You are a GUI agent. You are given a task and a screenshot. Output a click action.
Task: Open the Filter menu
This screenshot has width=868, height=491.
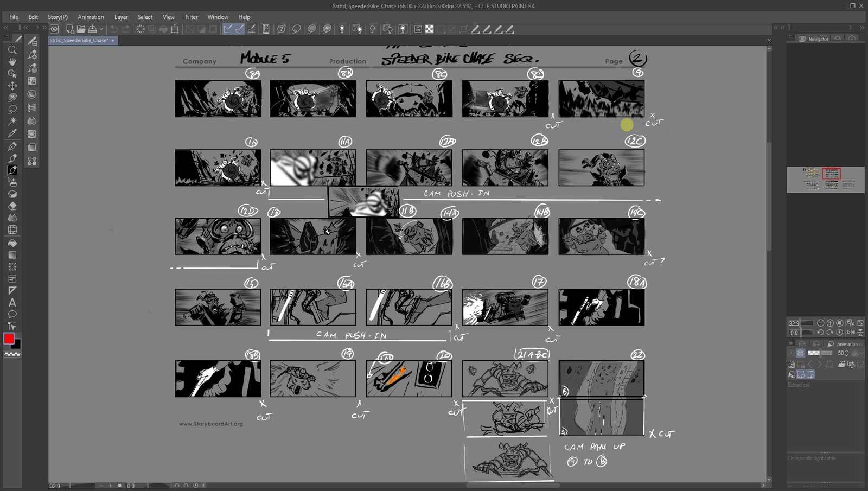(x=192, y=17)
